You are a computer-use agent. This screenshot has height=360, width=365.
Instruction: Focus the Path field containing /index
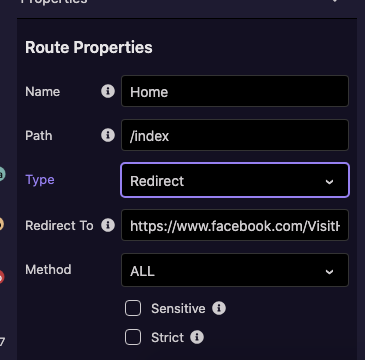pos(235,135)
